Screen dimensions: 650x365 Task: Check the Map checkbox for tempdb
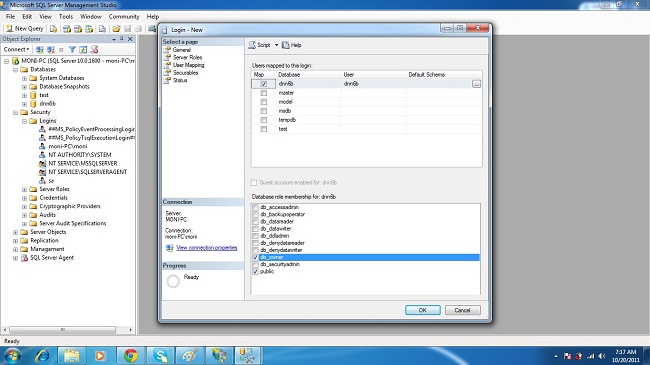click(x=264, y=120)
